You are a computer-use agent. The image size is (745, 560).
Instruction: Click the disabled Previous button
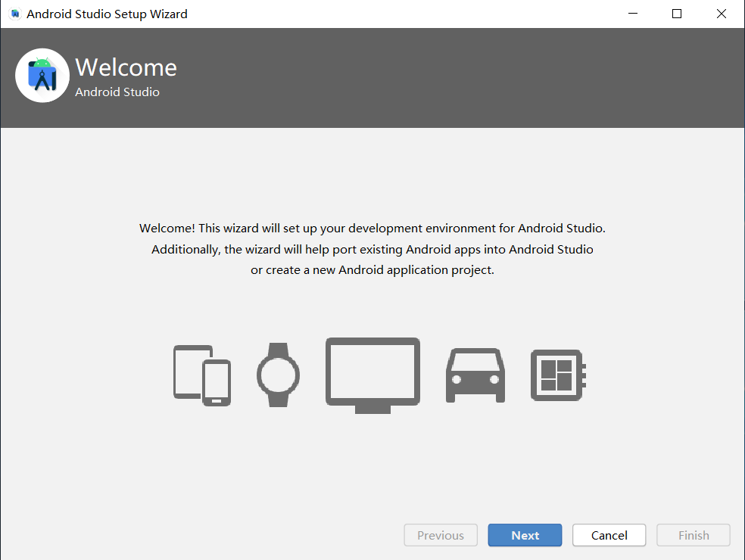click(x=441, y=535)
